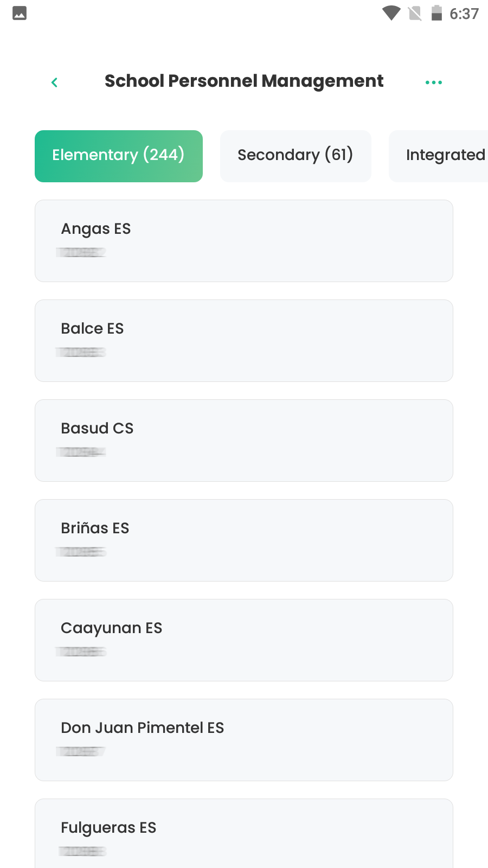488x868 pixels.
Task: Tap the School Personnel Management title
Action: [244, 81]
